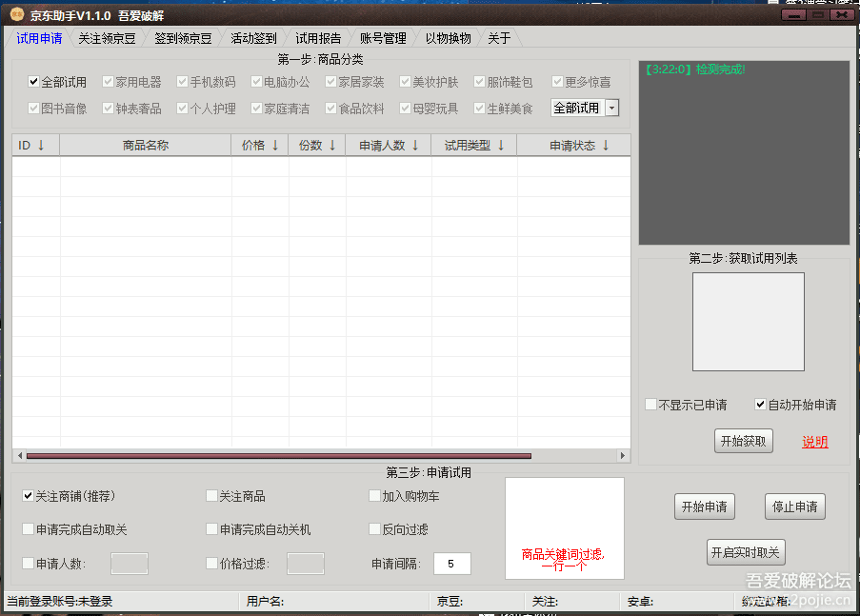The height and width of the screenshot is (616, 860).
Task: Sort the table by 申请人数 column
Action: [x=389, y=146]
